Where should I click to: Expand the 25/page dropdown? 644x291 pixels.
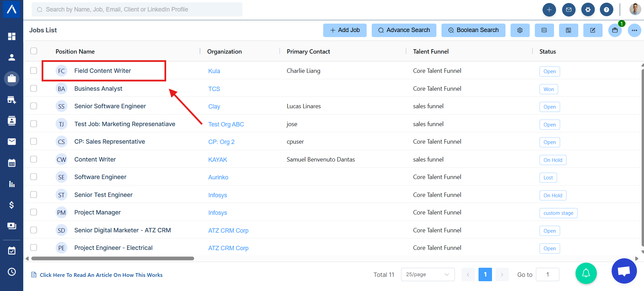427,274
